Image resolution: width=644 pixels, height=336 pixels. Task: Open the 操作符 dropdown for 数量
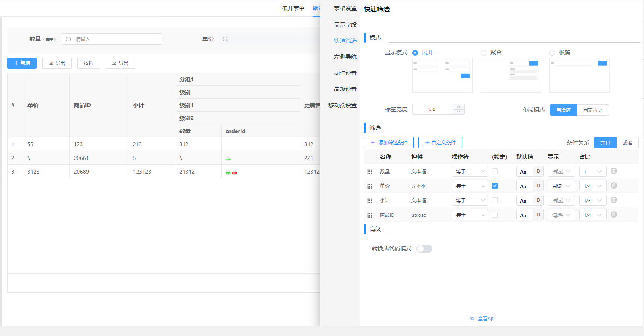tap(469, 172)
